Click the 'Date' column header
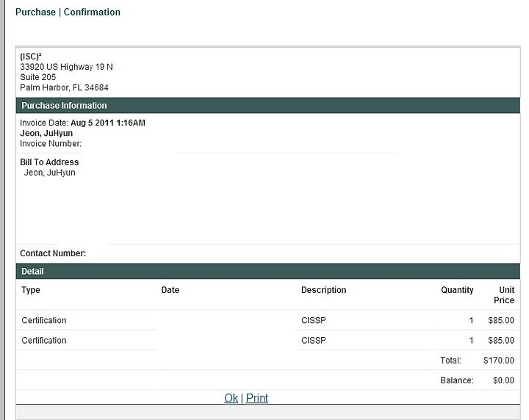 [170, 290]
